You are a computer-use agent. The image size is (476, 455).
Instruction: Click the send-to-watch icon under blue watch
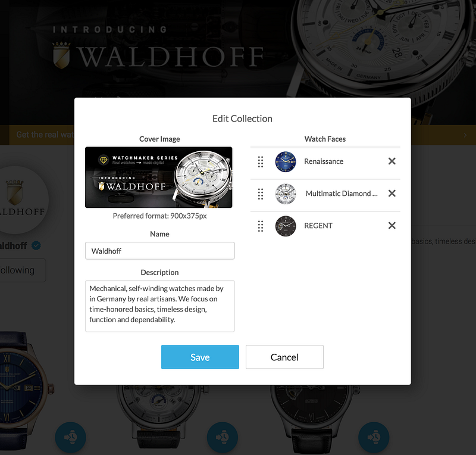pyautogui.click(x=70, y=437)
